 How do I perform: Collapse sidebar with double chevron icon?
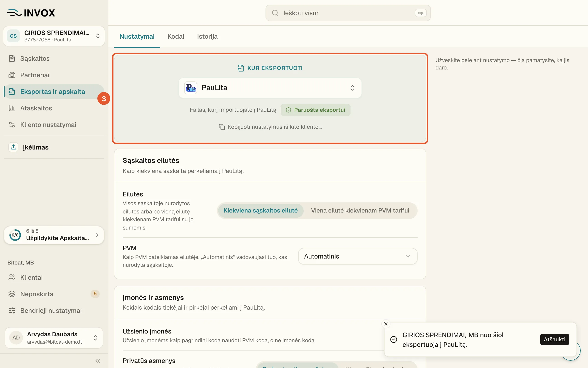coord(98,361)
